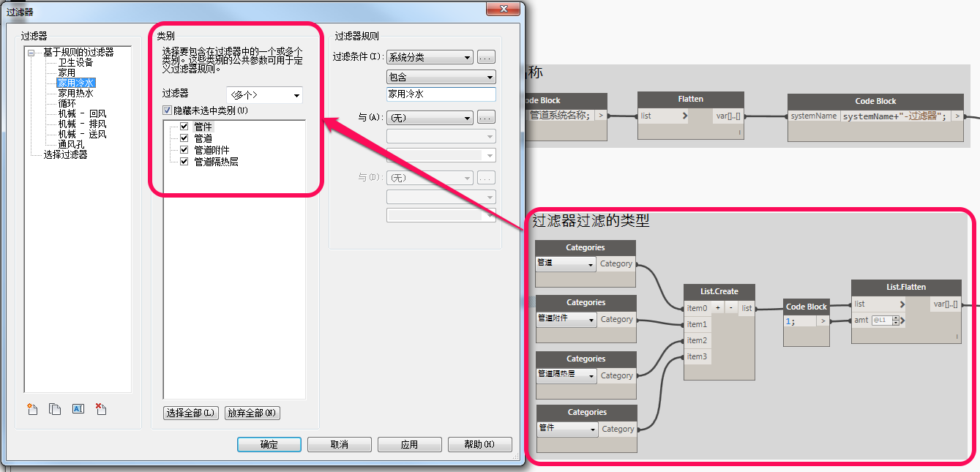Uncheck the 管道 category checkbox
980x472 pixels.
coord(184,138)
